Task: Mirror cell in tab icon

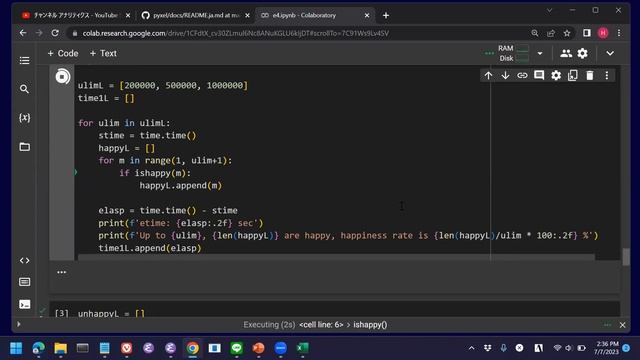Action: 573,76
